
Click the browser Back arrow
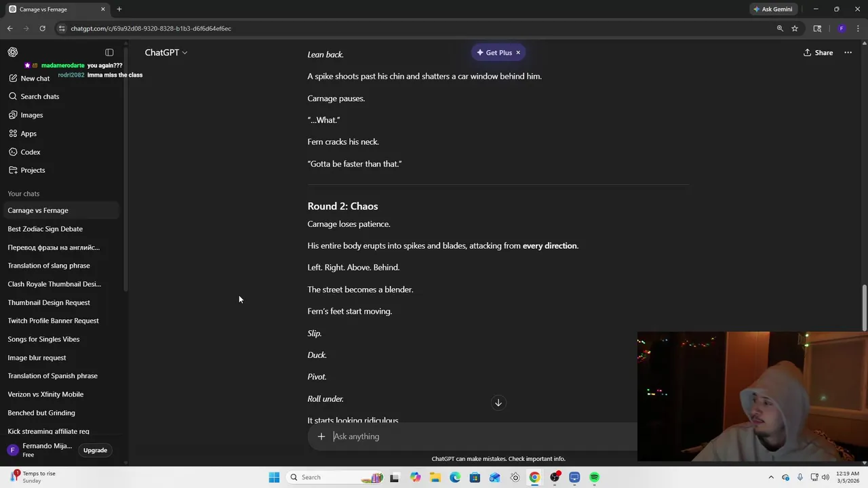click(x=9, y=28)
